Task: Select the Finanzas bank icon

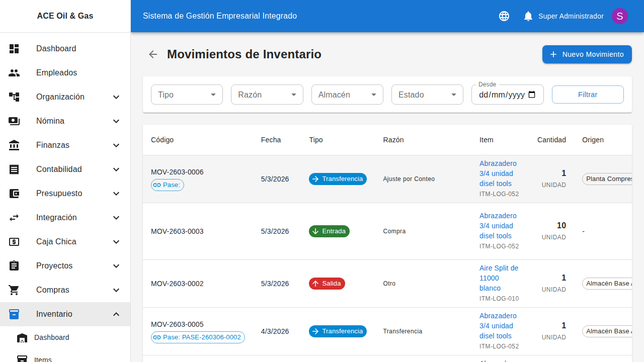Action: click(x=14, y=145)
